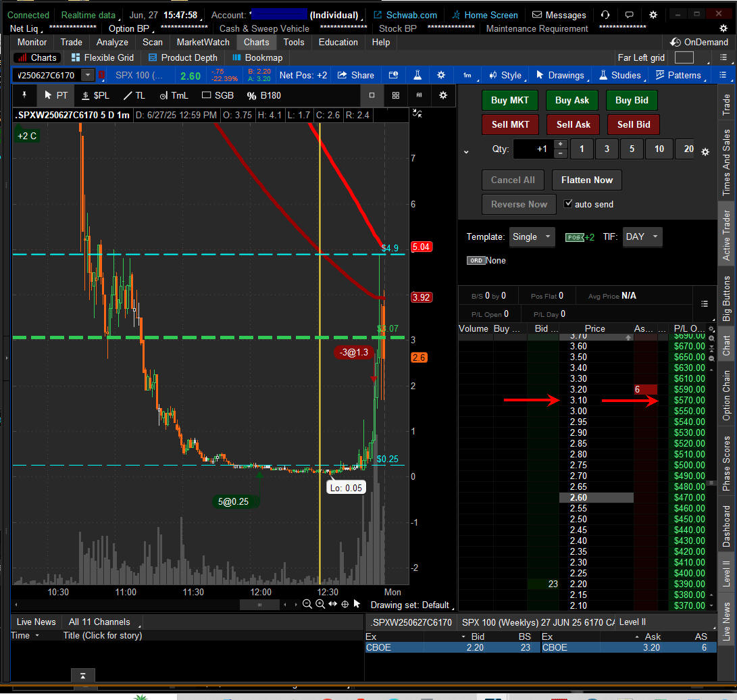
Task: Click the flask study alerts icon beside Share
Action: 417,75
